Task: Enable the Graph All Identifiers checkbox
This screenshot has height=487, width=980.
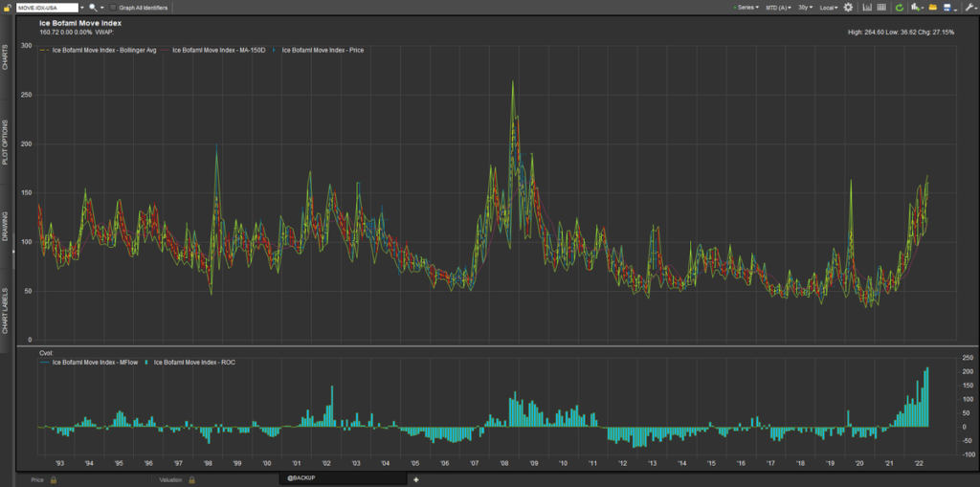Action: [x=113, y=8]
